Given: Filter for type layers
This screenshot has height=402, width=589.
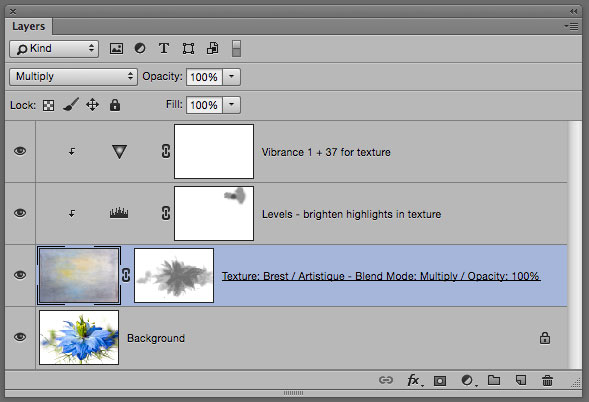Looking at the screenshot, I should click(164, 48).
